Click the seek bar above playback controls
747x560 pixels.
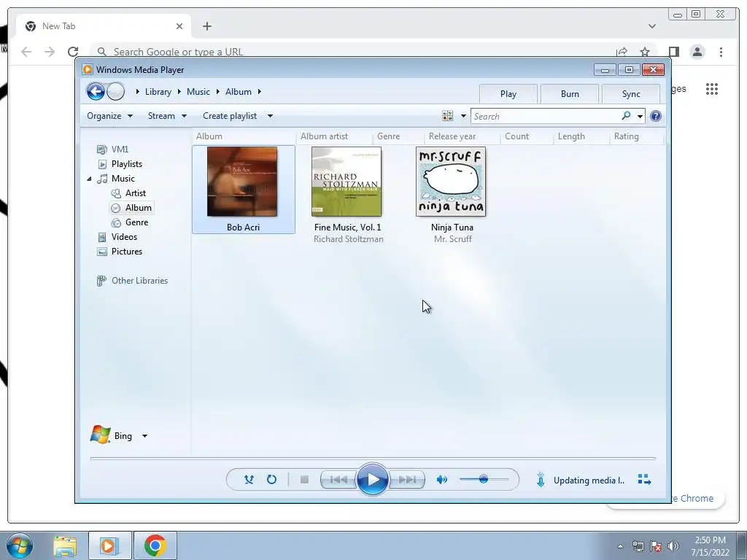(373, 458)
